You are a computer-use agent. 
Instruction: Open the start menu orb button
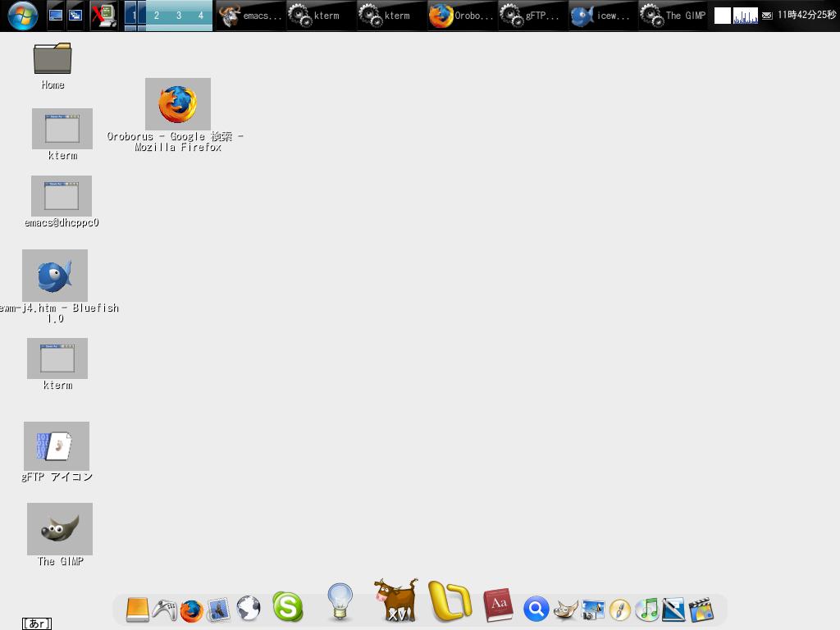(x=21, y=15)
